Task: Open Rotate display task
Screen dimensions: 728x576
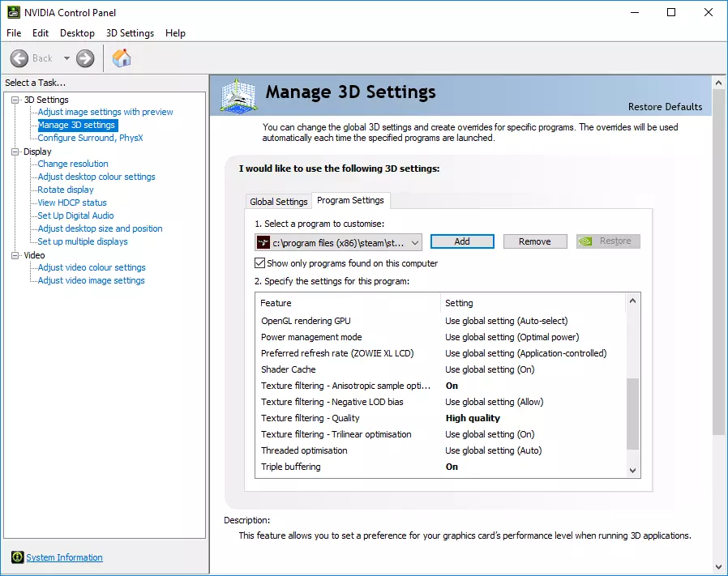Action: [x=66, y=190]
